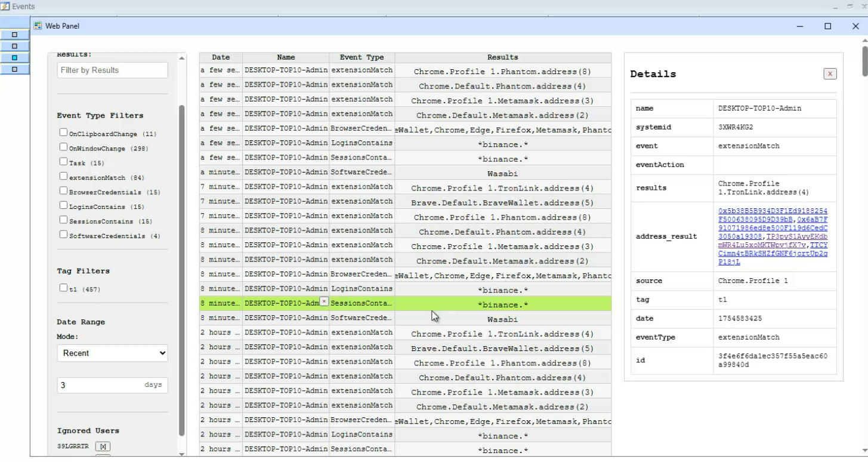The width and height of the screenshot is (868, 462).
Task: Check the extensionMatch (84) filter
Action: point(63,176)
